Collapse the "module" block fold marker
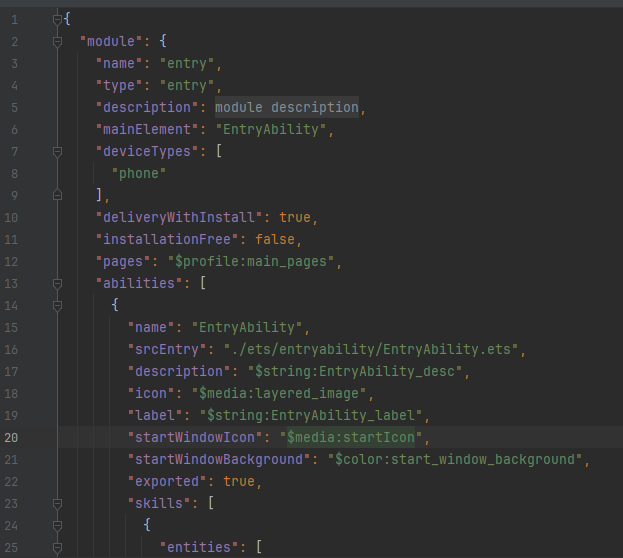The width and height of the screenshot is (623, 558). click(57, 41)
